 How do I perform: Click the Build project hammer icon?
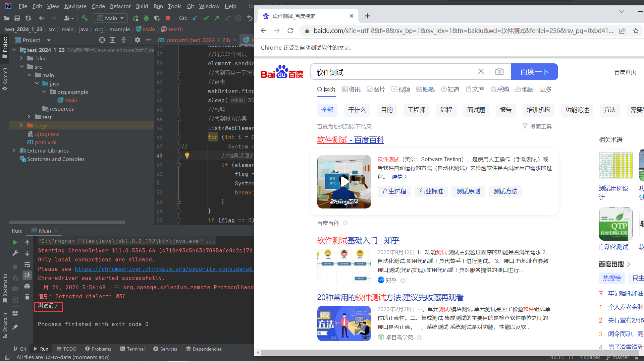click(85, 18)
